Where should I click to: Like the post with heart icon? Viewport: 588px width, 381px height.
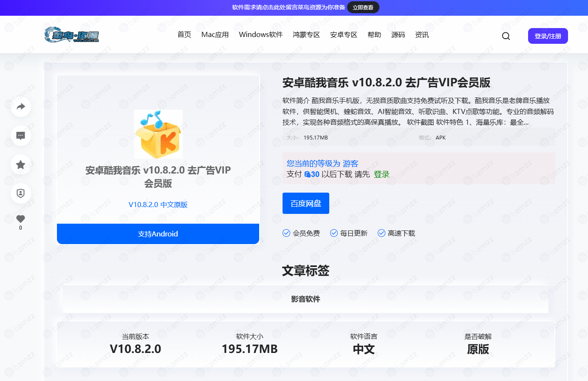(x=21, y=219)
